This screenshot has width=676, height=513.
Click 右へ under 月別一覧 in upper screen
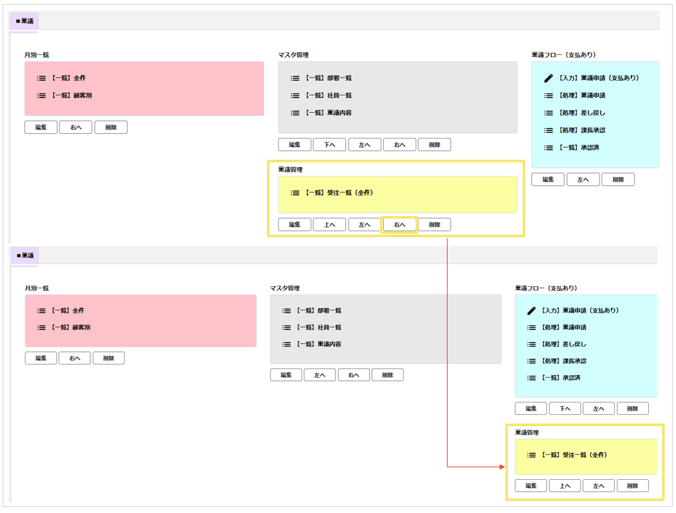click(x=76, y=127)
